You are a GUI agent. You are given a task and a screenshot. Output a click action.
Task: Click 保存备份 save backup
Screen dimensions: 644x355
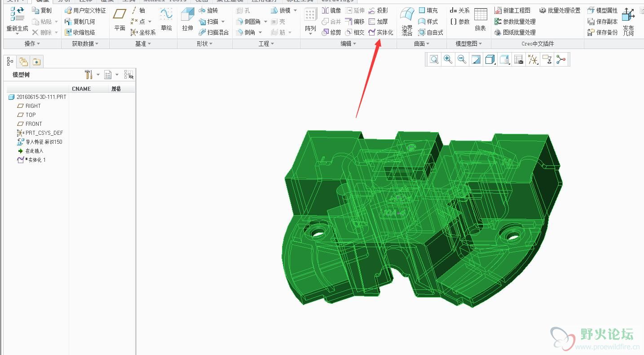click(x=603, y=32)
